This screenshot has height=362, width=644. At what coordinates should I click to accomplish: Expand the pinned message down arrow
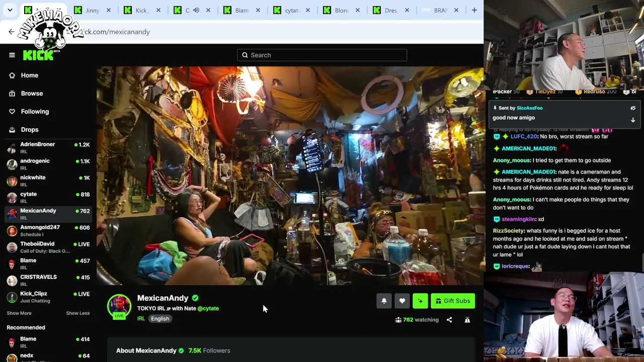[633, 120]
